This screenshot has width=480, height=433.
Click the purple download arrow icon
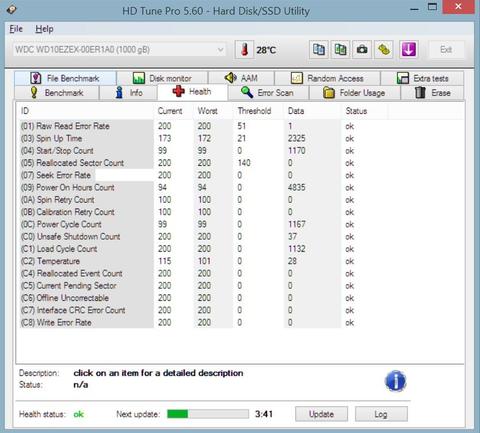coord(409,50)
